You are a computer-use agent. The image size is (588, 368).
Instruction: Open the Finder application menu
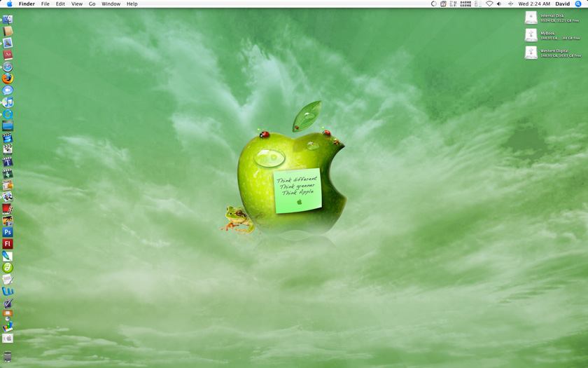[x=27, y=4]
